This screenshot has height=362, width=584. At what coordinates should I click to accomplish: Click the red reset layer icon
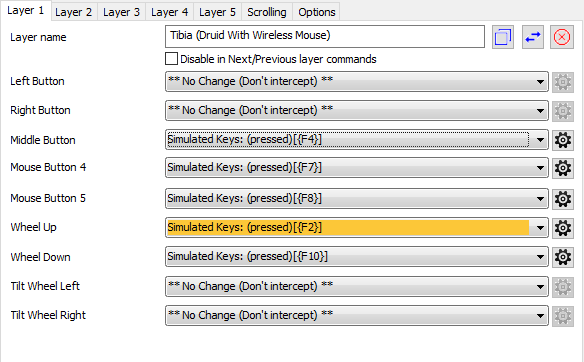(x=562, y=37)
